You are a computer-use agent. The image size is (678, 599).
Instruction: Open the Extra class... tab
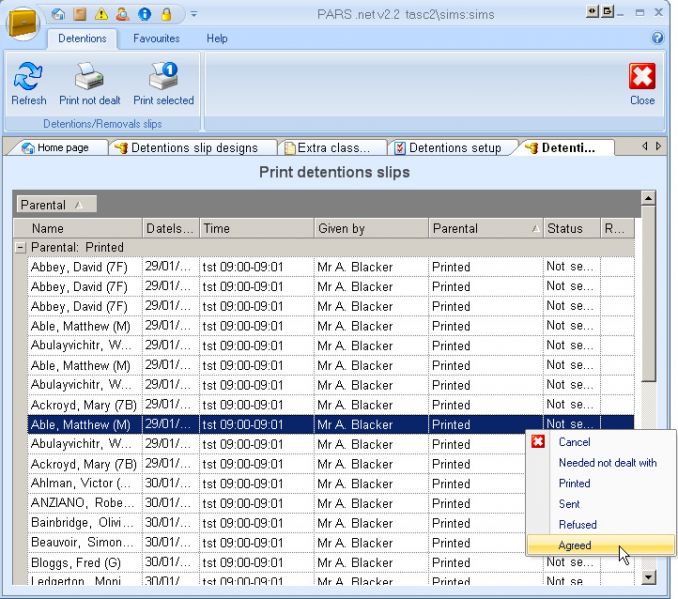tap(332, 148)
